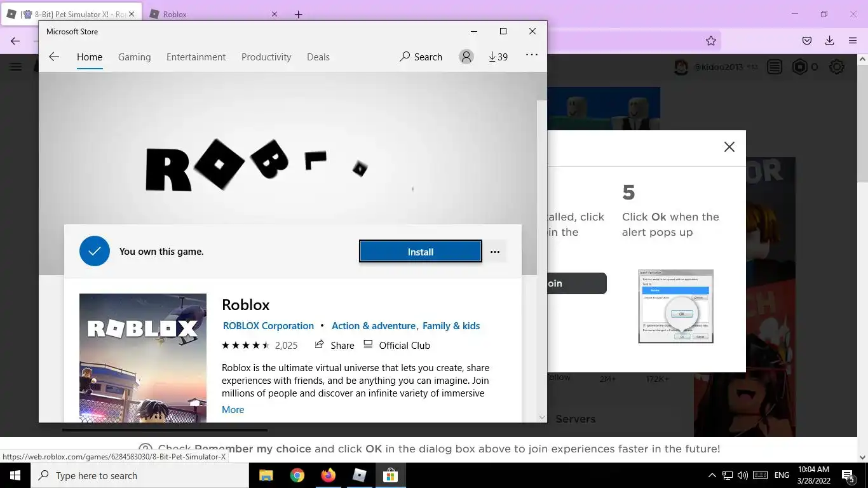Share the Roblox store page
The height and width of the screenshot is (488, 868).
334,345
